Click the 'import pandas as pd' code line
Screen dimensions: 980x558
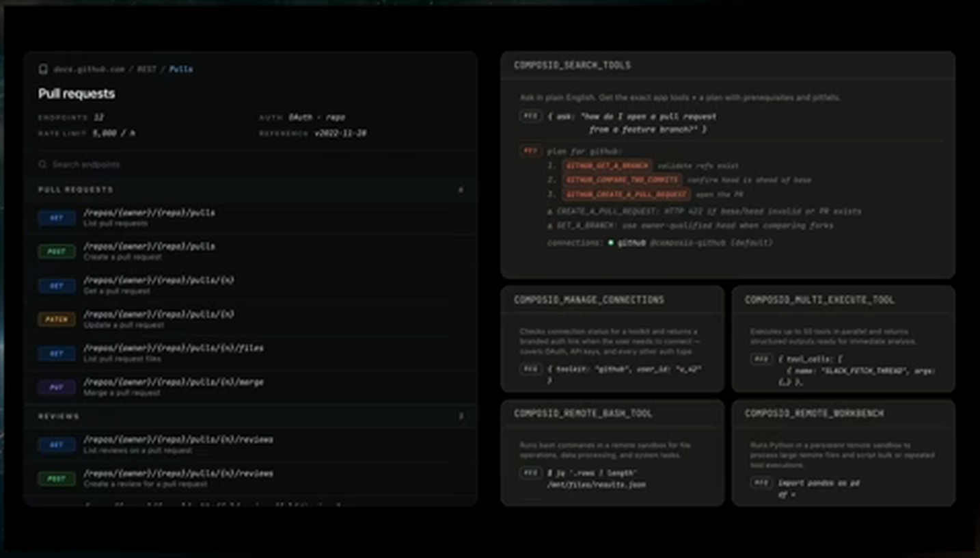click(x=819, y=483)
